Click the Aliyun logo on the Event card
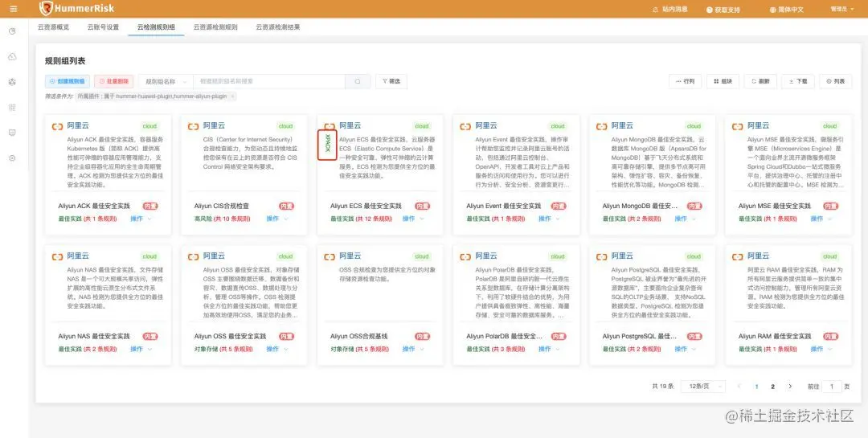This screenshot has width=868, height=438. click(x=465, y=127)
